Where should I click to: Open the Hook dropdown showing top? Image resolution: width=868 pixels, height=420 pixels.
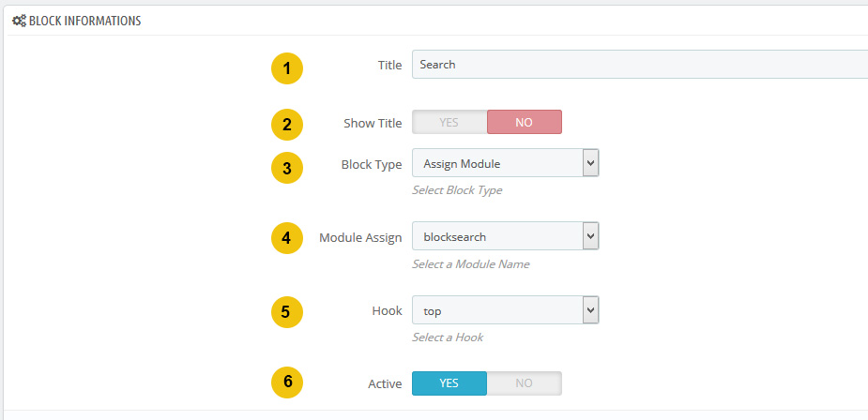tap(506, 310)
